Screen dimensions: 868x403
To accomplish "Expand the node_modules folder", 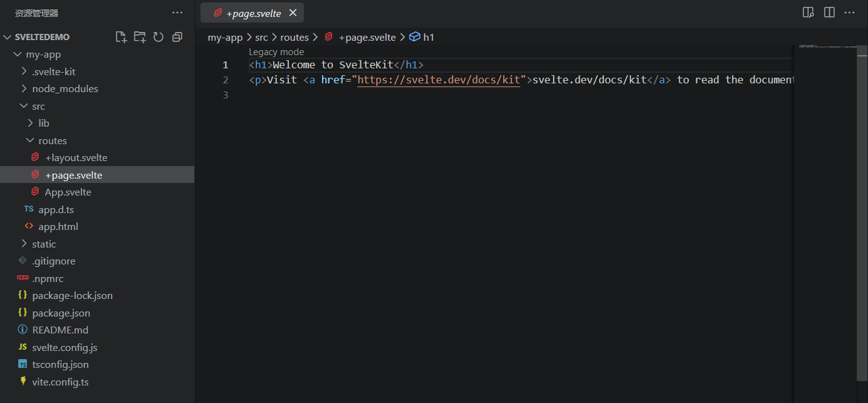I will coord(65,89).
